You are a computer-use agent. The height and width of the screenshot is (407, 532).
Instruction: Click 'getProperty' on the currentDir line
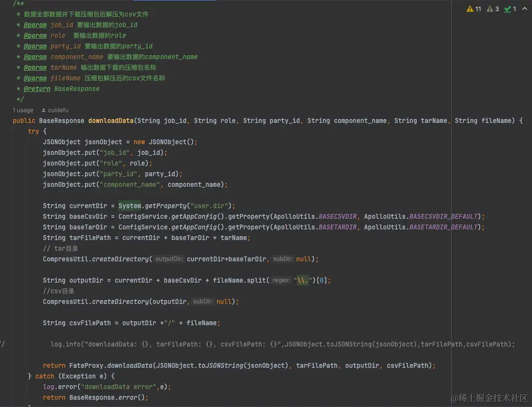tap(166, 206)
